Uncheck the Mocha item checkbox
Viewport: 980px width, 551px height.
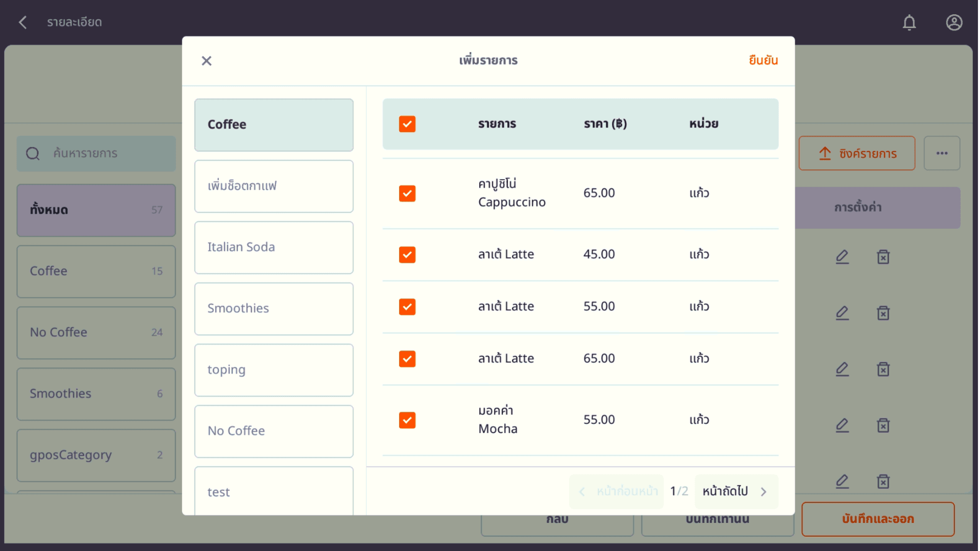pos(407,420)
